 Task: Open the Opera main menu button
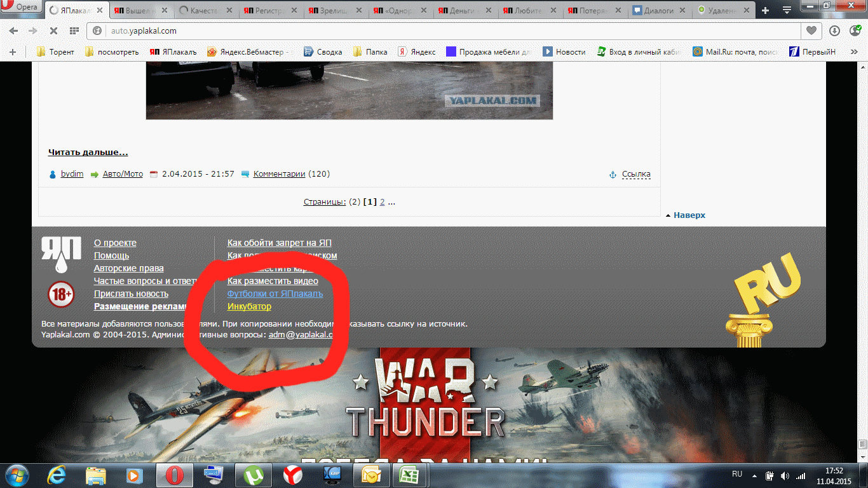click(x=21, y=6)
